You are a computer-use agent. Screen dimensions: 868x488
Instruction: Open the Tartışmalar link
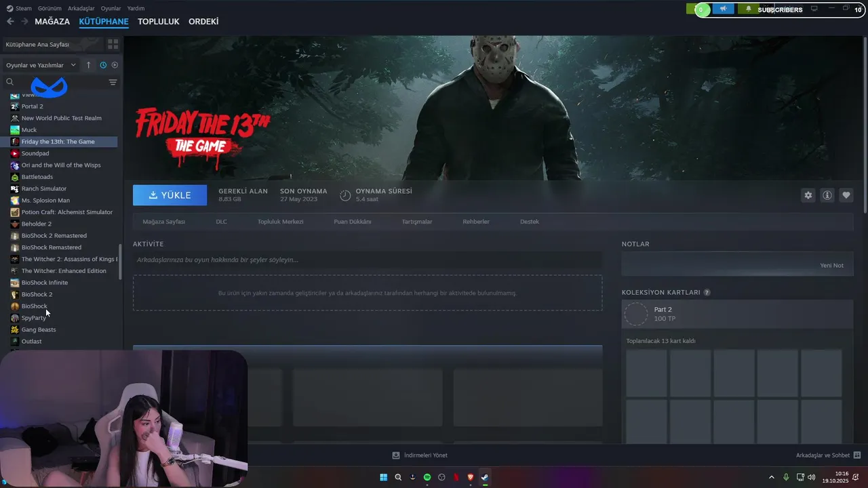[416, 222]
